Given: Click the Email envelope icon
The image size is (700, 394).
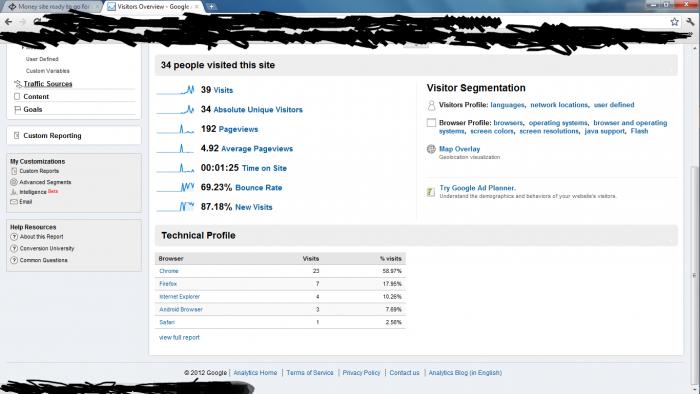Looking at the screenshot, I should (x=14, y=202).
